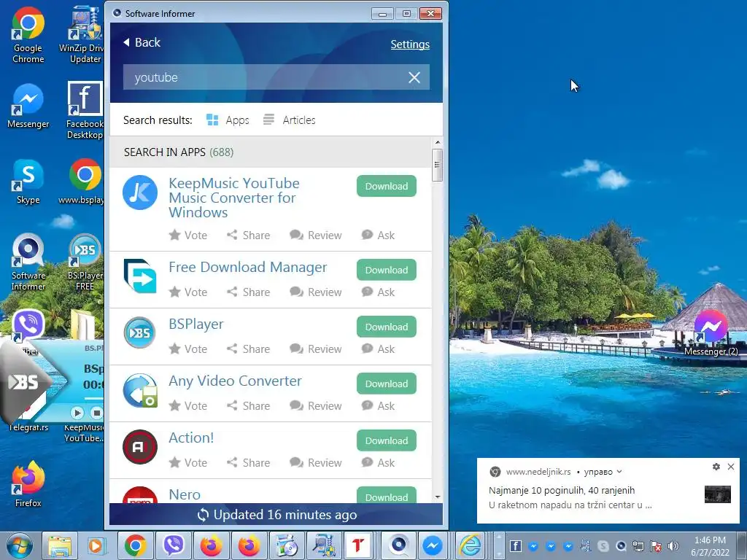Click the Any Video Converter app icon
The image size is (747, 560).
point(139,390)
